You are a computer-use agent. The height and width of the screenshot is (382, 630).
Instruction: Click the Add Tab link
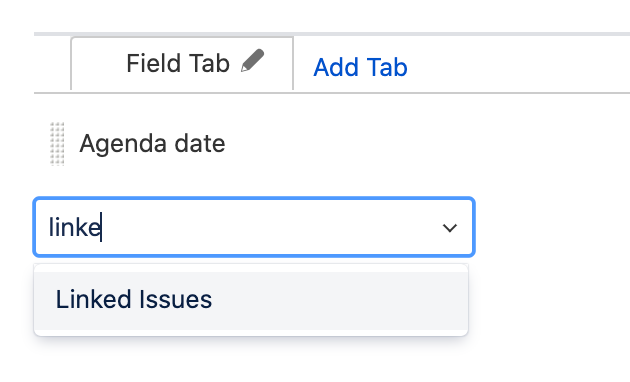point(360,67)
